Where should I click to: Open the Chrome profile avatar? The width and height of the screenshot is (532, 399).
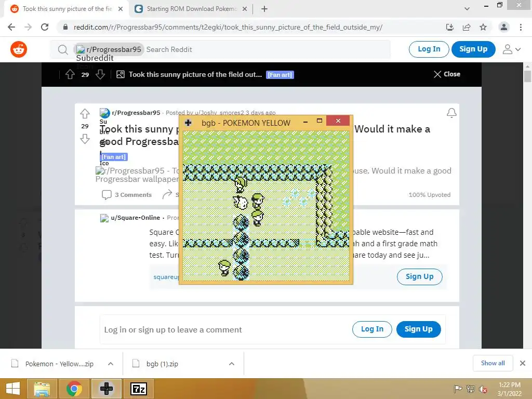pos(504,27)
